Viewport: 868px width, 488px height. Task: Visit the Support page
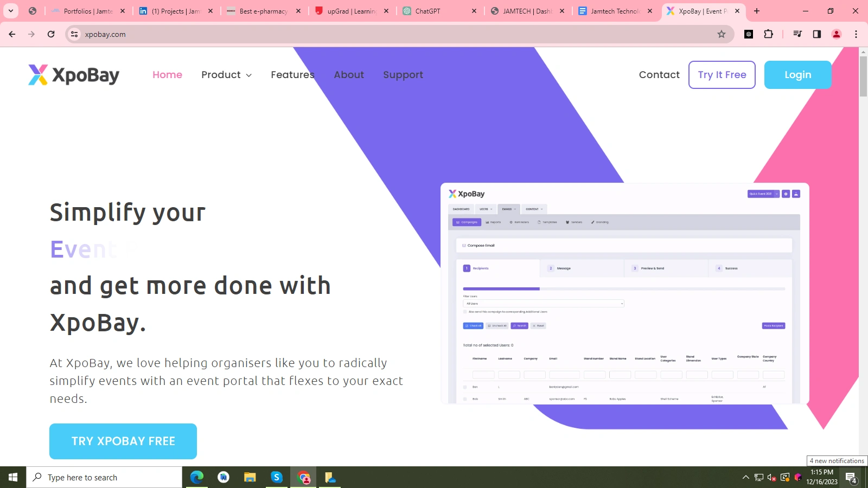(x=403, y=75)
